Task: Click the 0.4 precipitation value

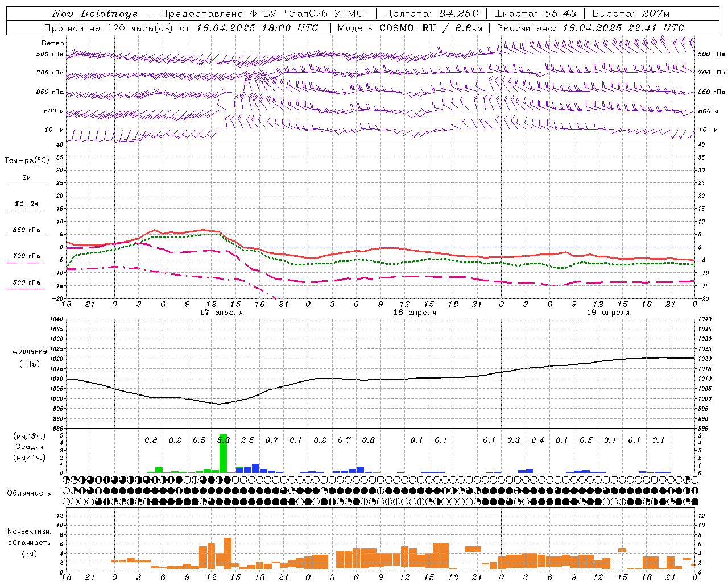Action: [x=537, y=440]
